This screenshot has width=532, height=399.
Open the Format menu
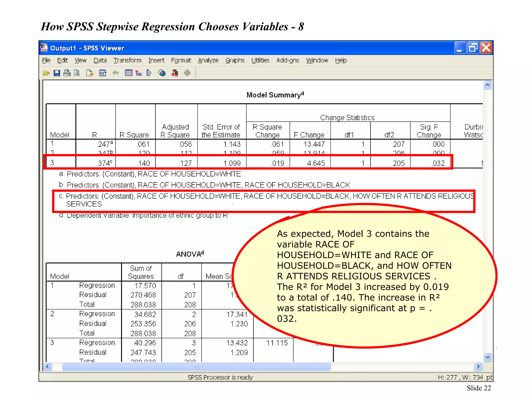pos(181,61)
